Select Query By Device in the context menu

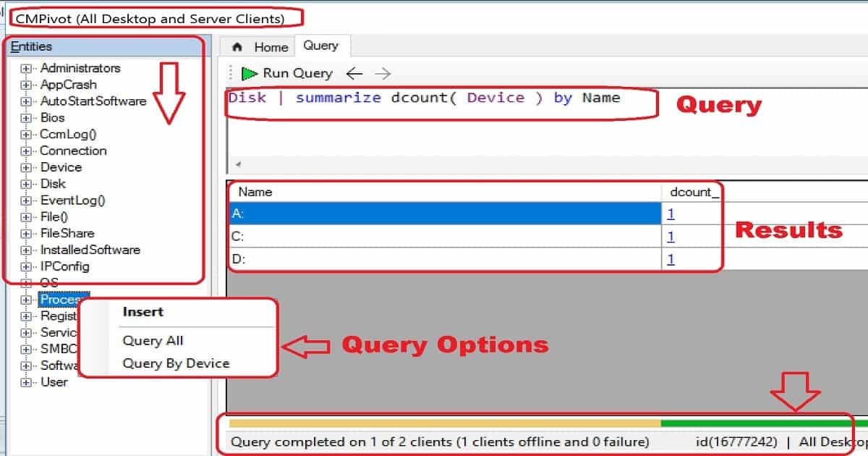click(x=176, y=363)
